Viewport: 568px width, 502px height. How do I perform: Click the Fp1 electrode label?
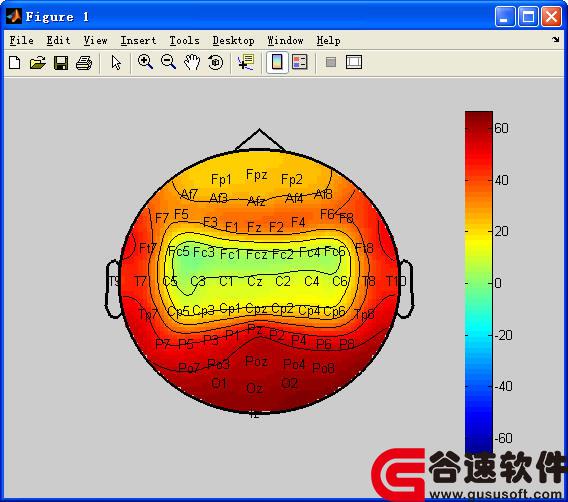click(x=221, y=179)
